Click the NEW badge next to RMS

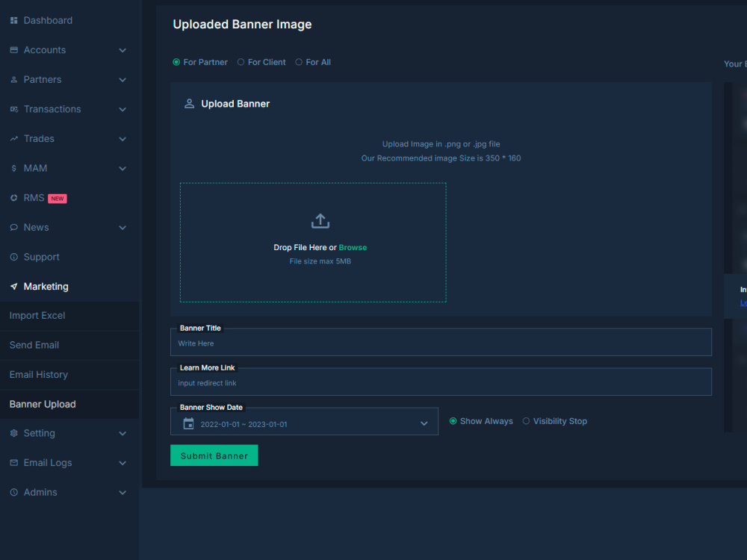coord(58,199)
